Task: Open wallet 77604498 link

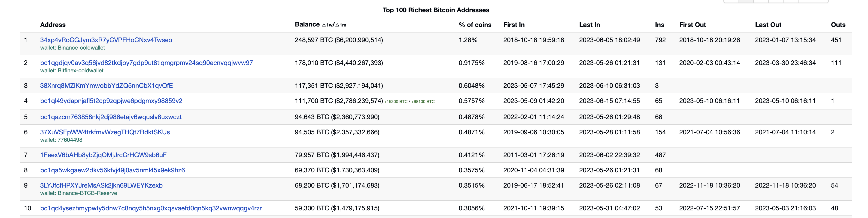Action: [61, 140]
